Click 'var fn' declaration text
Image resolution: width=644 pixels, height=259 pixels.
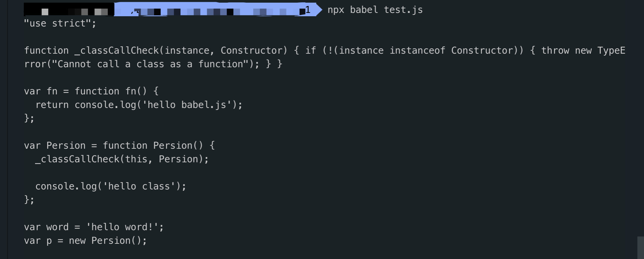[x=41, y=91]
